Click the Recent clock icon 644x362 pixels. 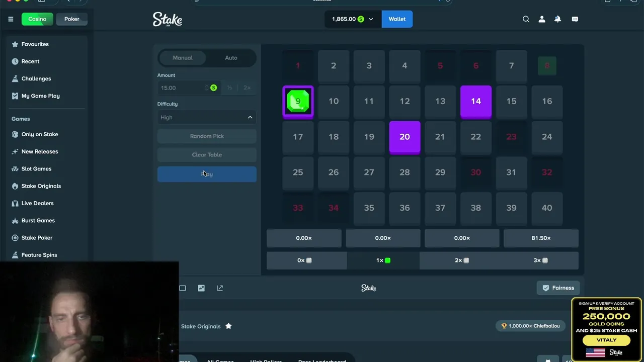pyautogui.click(x=15, y=61)
